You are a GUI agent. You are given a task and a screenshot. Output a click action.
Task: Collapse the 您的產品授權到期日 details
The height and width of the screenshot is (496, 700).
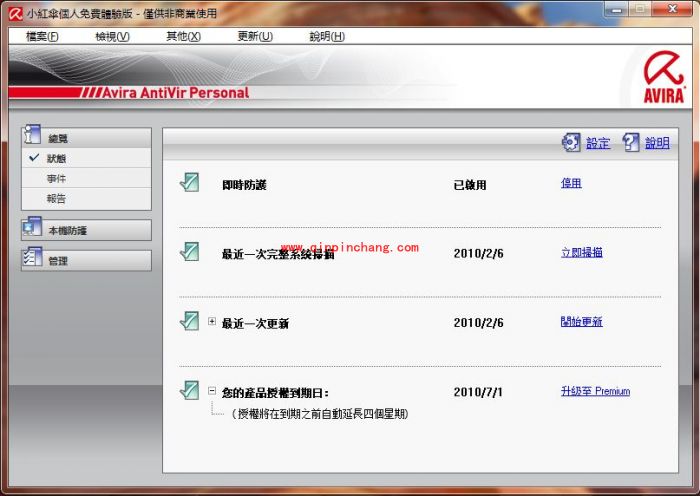pyautogui.click(x=212, y=392)
